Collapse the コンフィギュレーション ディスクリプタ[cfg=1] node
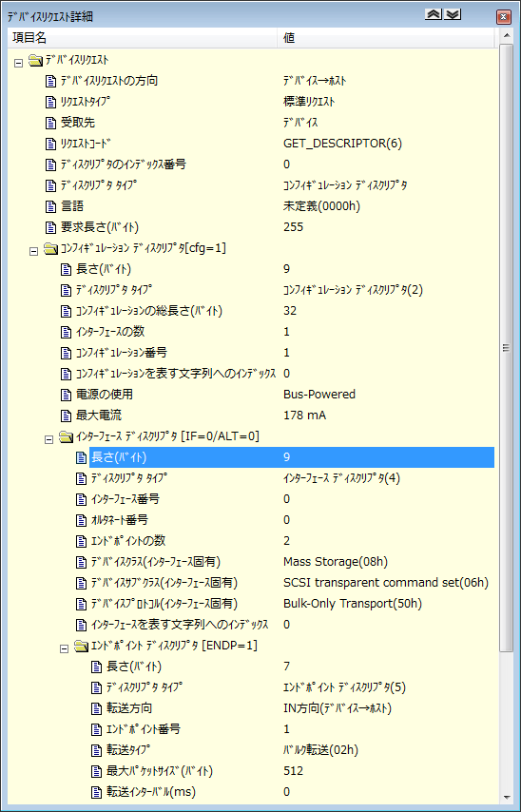This screenshot has height=812, width=521. click(33, 251)
